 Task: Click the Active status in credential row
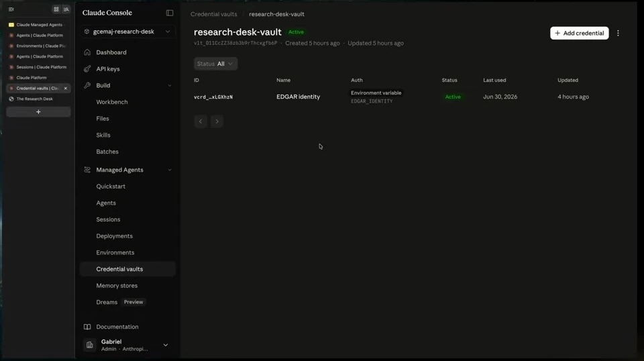click(453, 97)
